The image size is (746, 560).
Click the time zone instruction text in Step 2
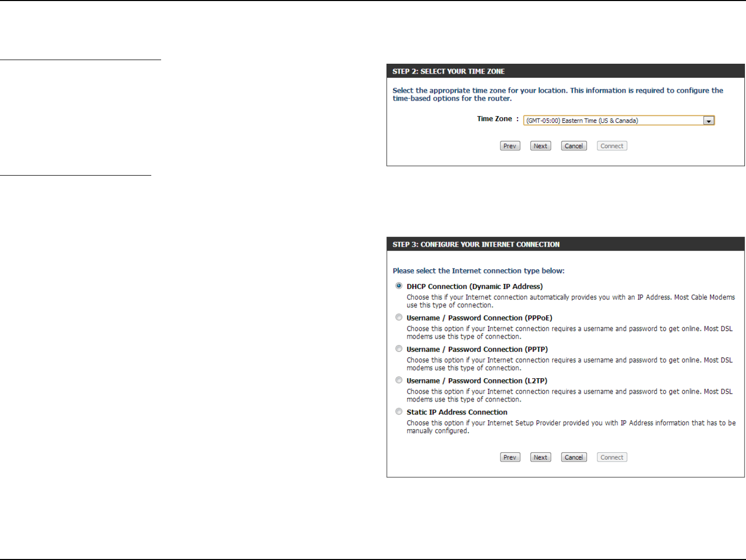[558, 94]
